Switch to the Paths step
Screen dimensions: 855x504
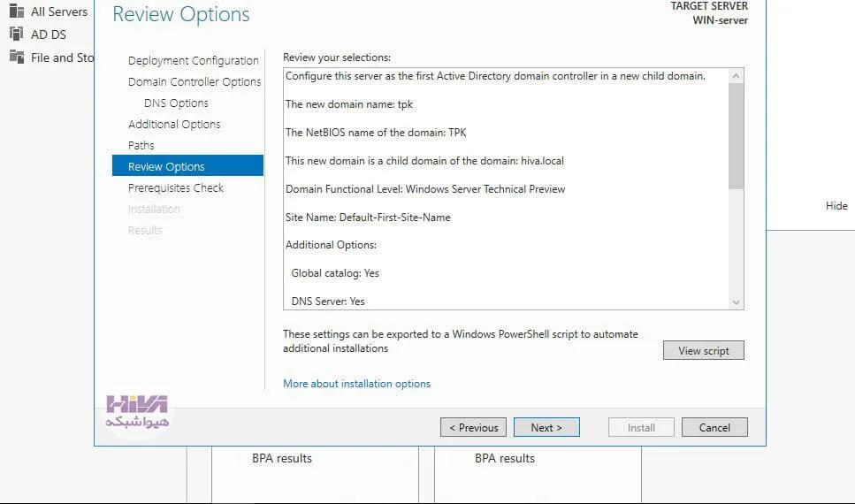(x=141, y=146)
